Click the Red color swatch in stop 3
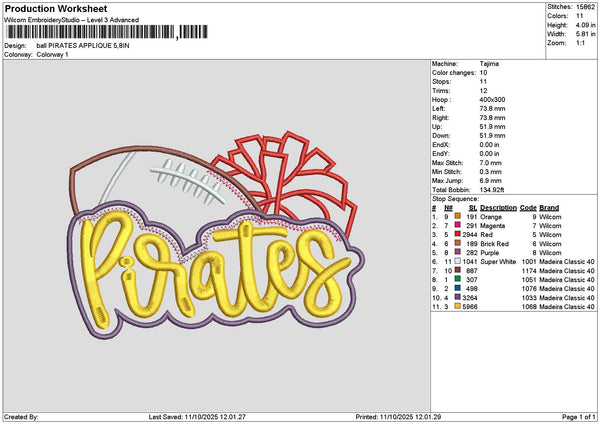Viewport: 600px width, 424px height. click(x=457, y=234)
